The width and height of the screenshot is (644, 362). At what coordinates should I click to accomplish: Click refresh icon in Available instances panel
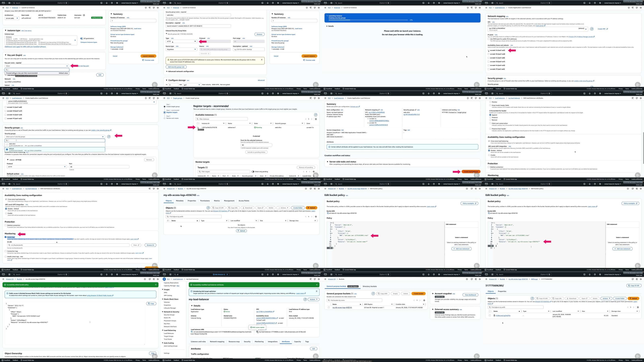(x=316, y=115)
